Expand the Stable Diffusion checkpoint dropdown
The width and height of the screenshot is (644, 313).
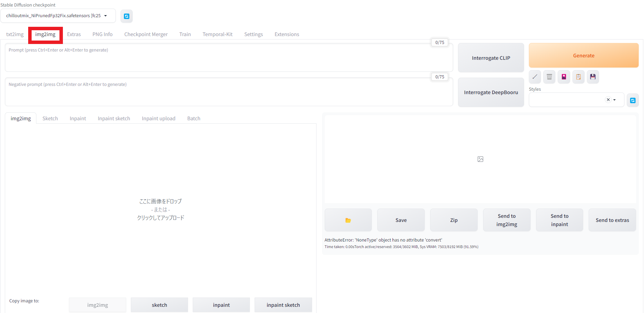106,16
